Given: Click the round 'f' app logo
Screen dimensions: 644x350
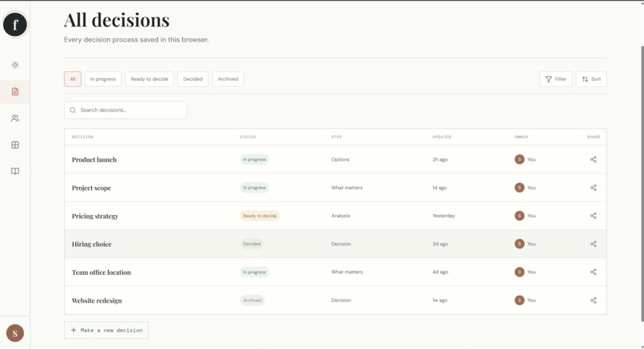Looking at the screenshot, I should point(15,25).
